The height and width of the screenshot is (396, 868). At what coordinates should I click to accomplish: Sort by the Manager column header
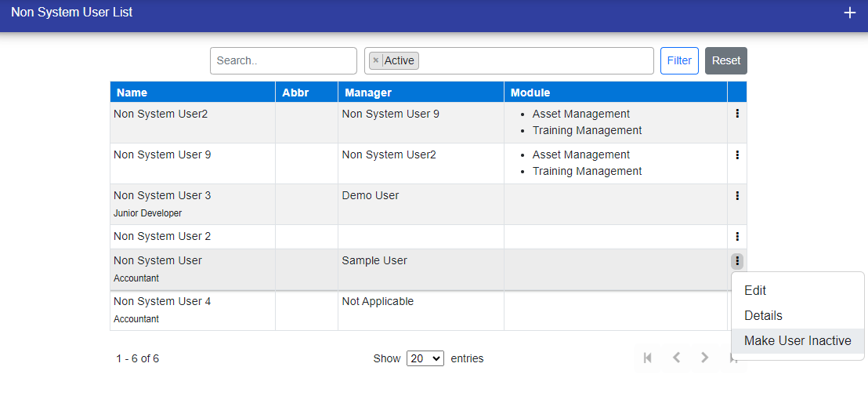pyautogui.click(x=368, y=93)
